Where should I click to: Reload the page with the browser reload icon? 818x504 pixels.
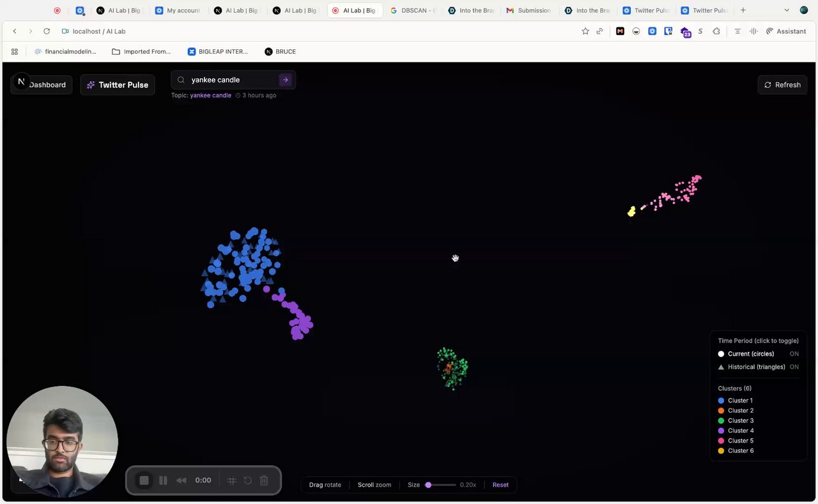tap(47, 31)
